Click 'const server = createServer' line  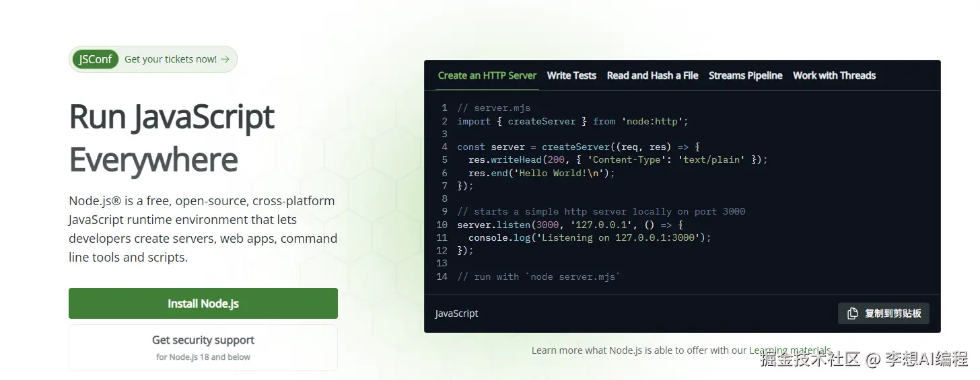tap(579, 147)
